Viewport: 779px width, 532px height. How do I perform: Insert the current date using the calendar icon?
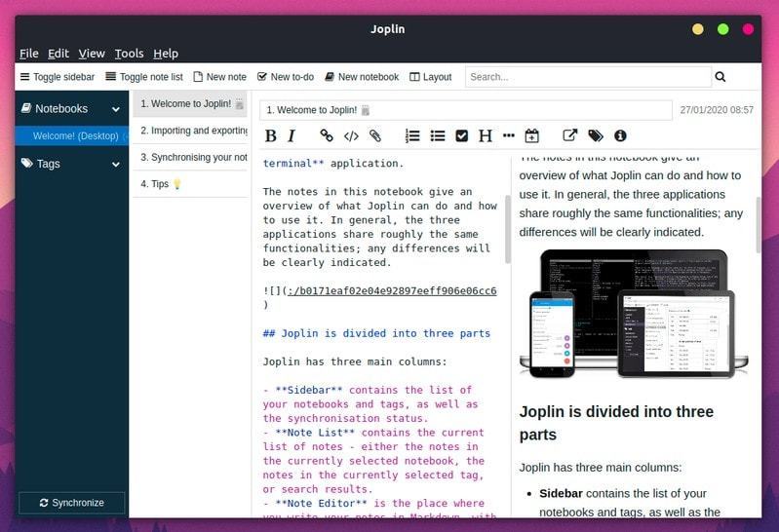point(531,135)
